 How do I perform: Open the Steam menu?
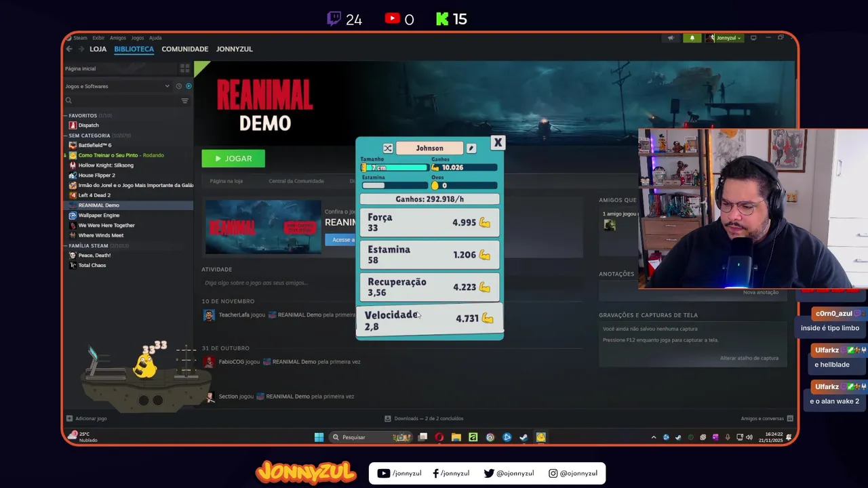coord(80,38)
